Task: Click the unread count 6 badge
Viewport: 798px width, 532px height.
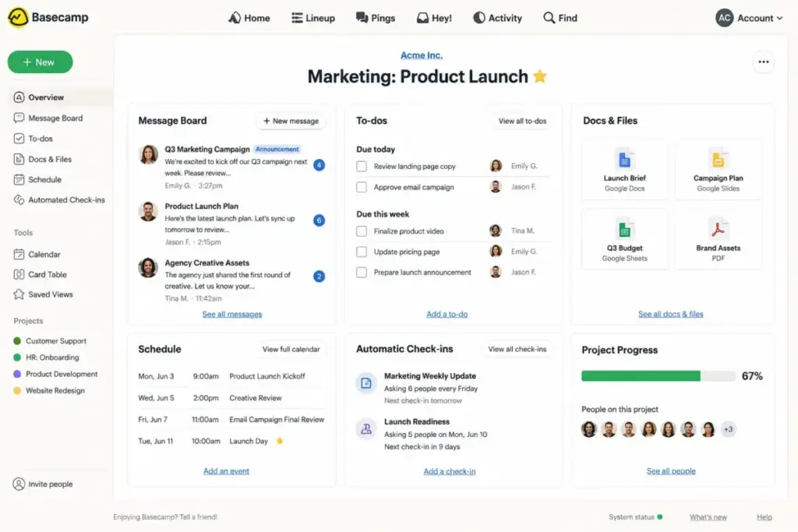Action: pos(319,220)
